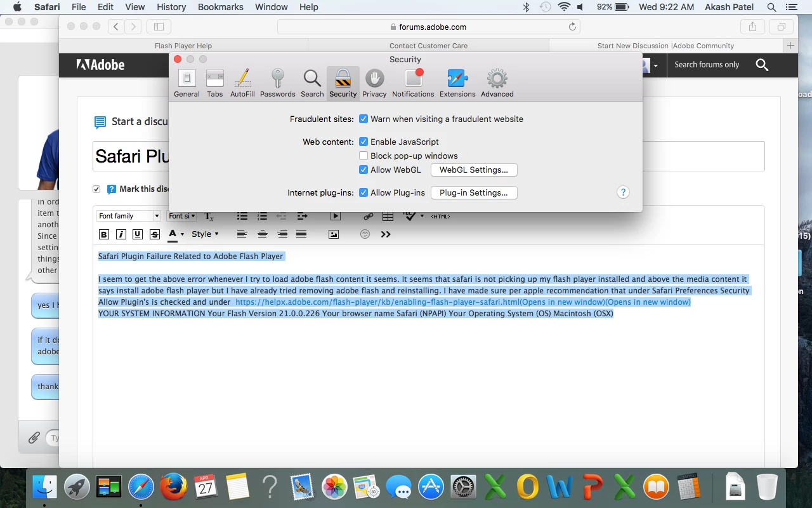Enable Block pop-up windows checkbox

click(363, 156)
